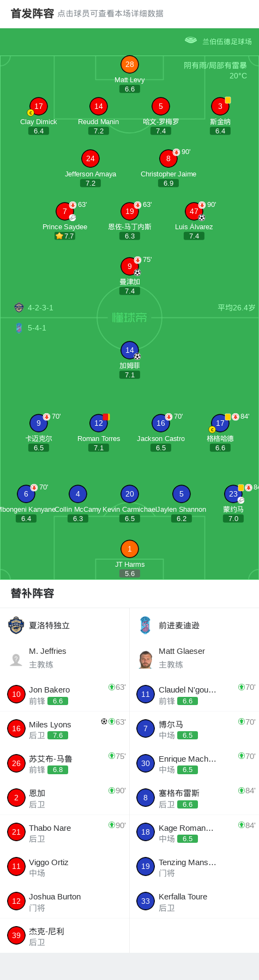259x980 pixels.
Task: Tap Prince Saydee's number 7 player icon
Action: [x=65, y=211]
